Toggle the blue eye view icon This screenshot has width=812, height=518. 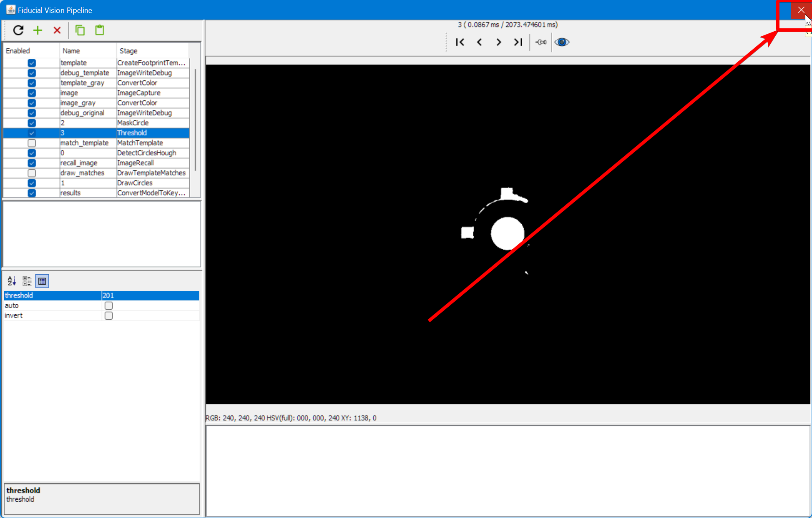(562, 42)
